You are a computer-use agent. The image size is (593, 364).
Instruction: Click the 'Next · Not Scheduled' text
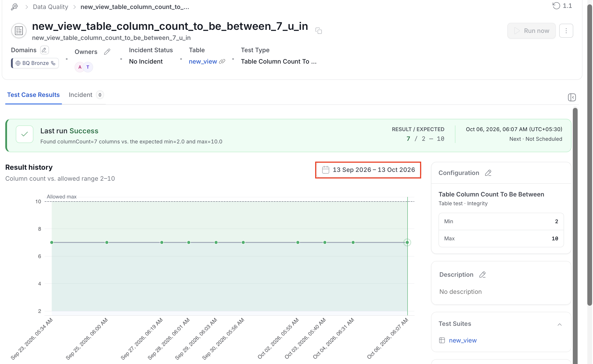(535, 139)
